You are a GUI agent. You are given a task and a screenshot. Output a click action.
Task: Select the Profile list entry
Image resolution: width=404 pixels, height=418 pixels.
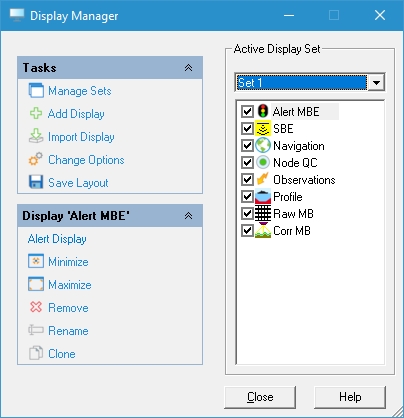tap(288, 197)
